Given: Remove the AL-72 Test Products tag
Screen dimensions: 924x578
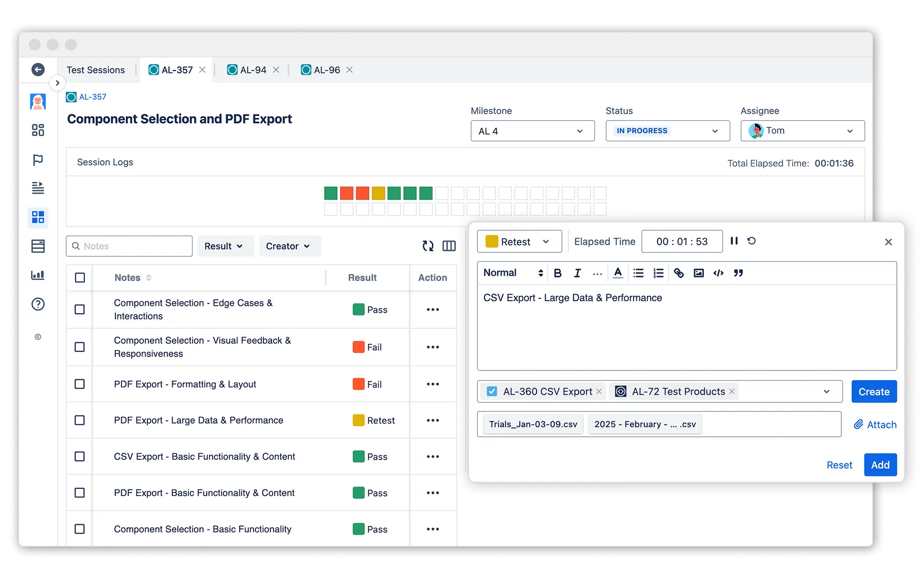Looking at the screenshot, I should point(732,391).
